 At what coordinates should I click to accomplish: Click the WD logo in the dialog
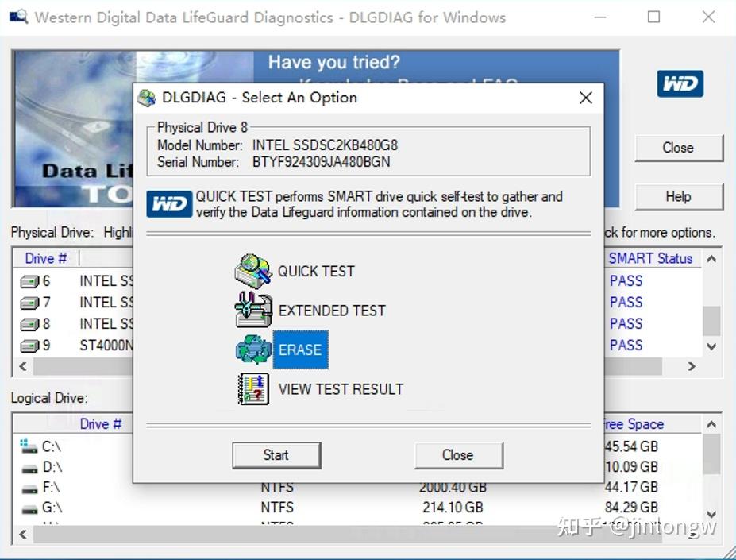click(x=169, y=204)
